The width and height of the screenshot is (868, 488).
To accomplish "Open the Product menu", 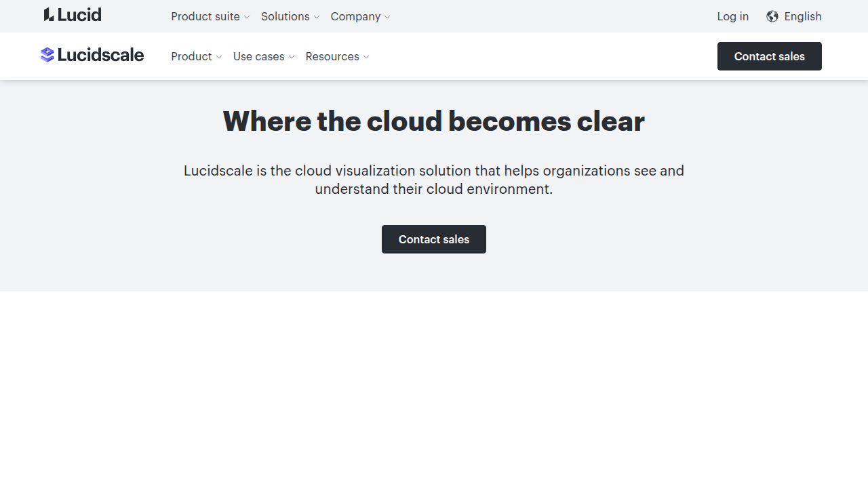I will tap(197, 56).
